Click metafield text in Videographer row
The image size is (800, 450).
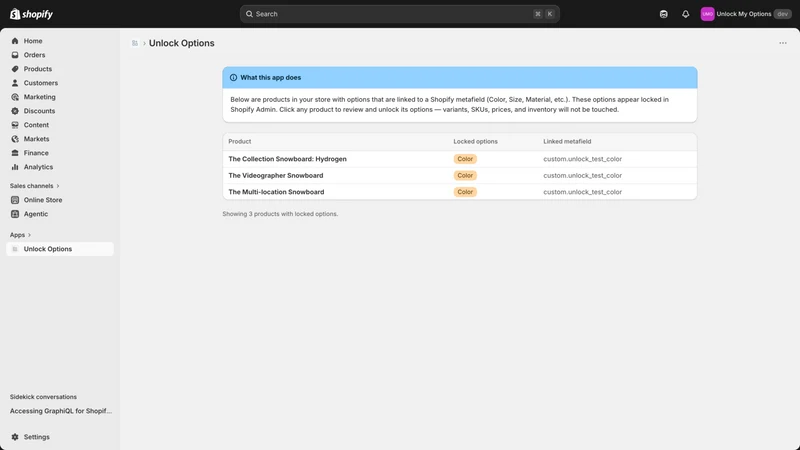coord(582,176)
